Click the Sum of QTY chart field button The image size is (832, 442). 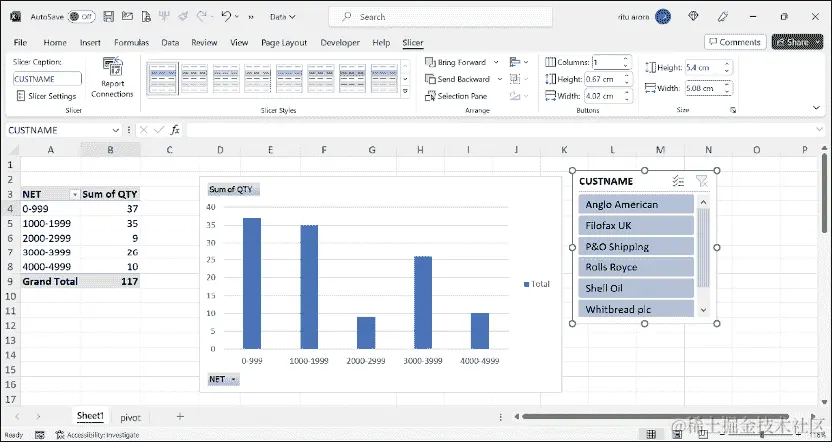(x=233, y=189)
